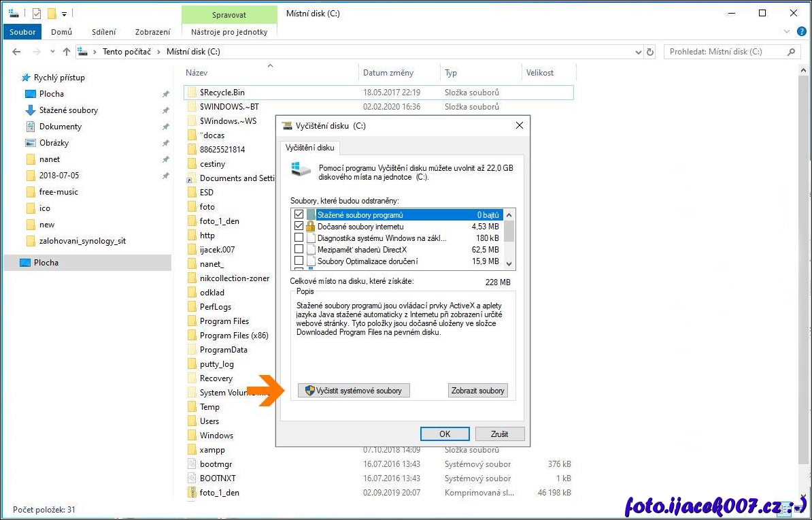Click the refresh button beside address bar
Viewport: 812px width, 520px height.
(x=650, y=52)
